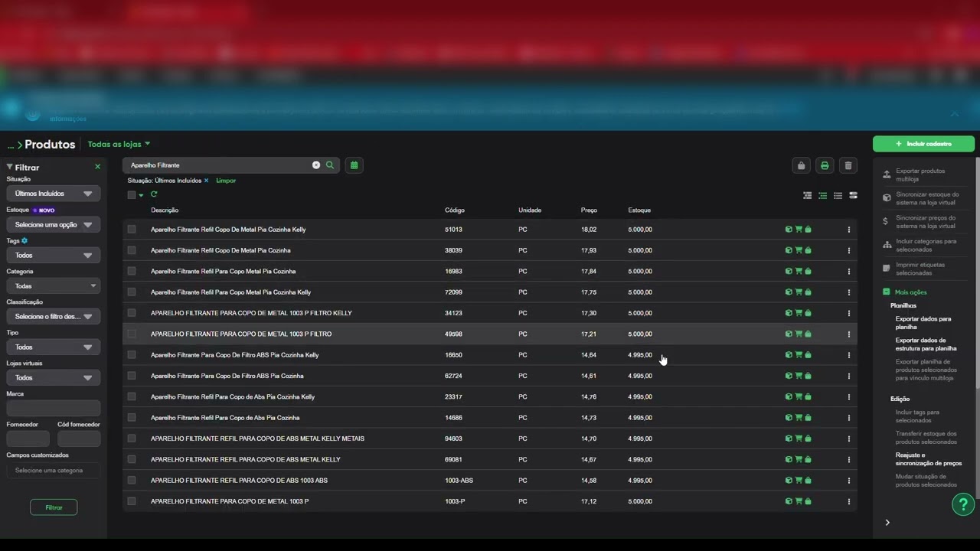Click the green calendar icon beside search
The width and height of the screenshot is (980, 551).
[354, 165]
